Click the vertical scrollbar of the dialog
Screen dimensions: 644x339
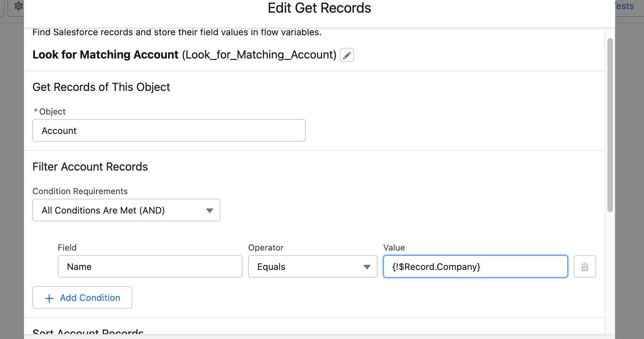click(x=610, y=125)
